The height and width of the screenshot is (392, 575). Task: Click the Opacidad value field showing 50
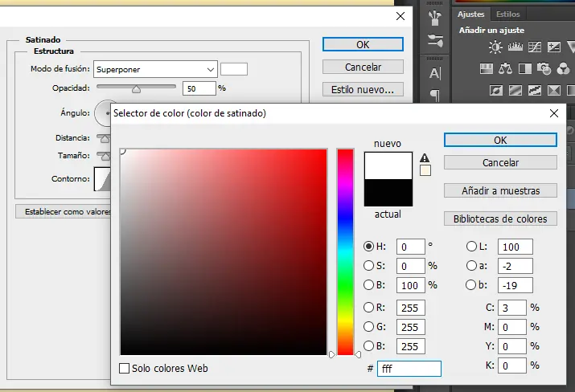coord(199,88)
